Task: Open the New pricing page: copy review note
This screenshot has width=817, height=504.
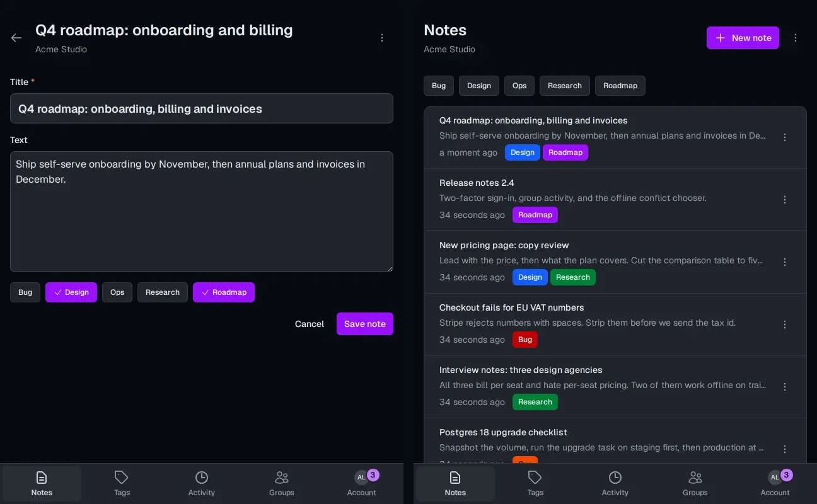Action: [504, 245]
